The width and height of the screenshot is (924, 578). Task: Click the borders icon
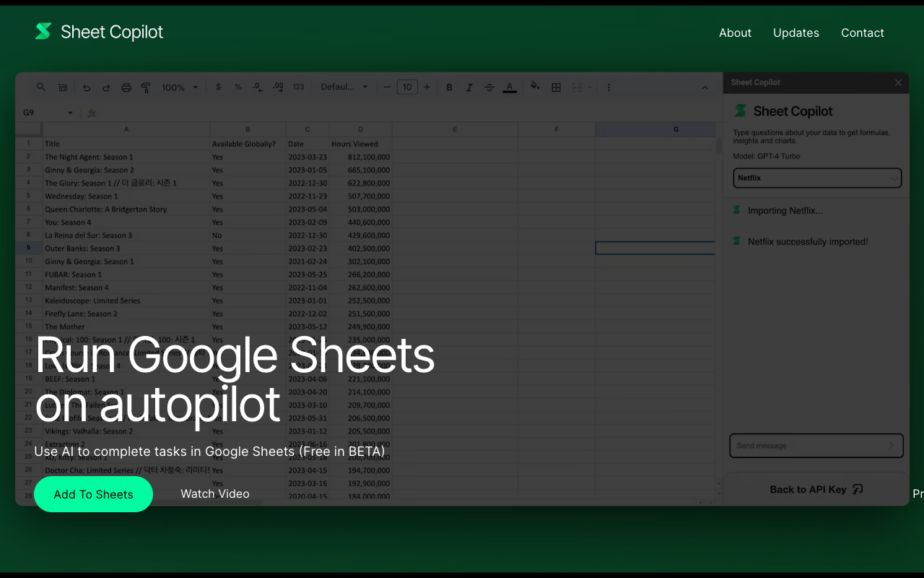coord(556,87)
